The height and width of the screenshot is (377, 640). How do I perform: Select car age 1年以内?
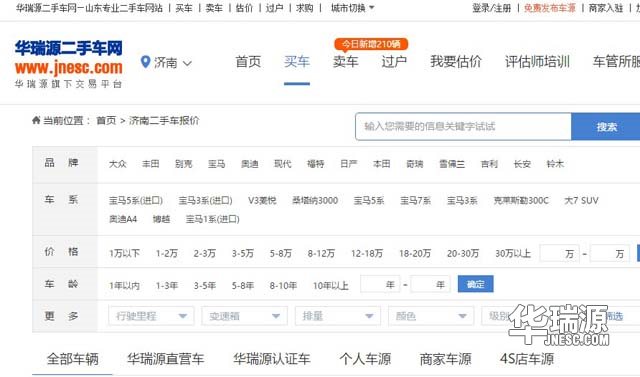point(124,285)
